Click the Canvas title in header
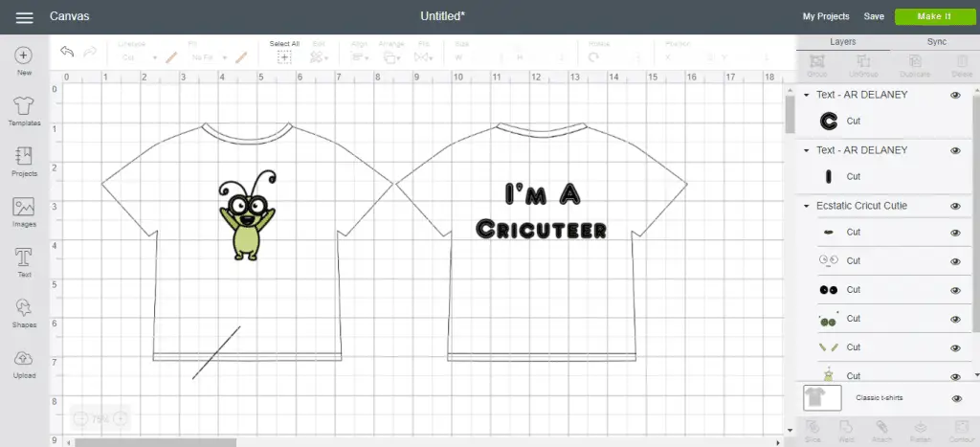This screenshot has height=447, width=980. (x=69, y=16)
